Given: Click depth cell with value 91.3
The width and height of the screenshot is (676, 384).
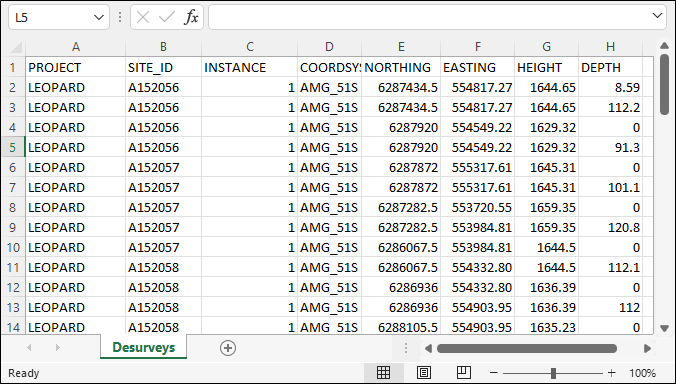Looking at the screenshot, I should click(610, 147).
